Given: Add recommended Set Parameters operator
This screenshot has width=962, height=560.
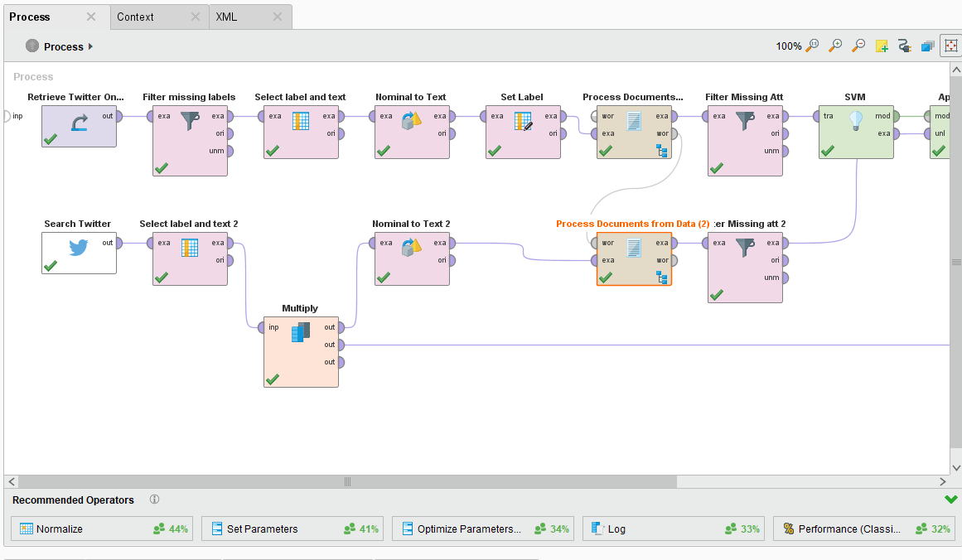Looking at the screenshot, I should [292, 529].
